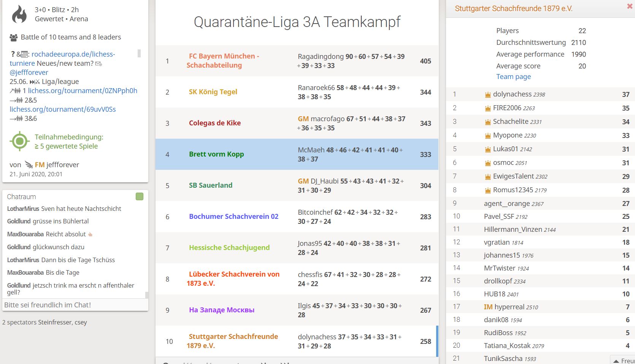Screen dimensions: 635x364
Task: Select Brett vorm Kopp team
Action: point(216,154)
